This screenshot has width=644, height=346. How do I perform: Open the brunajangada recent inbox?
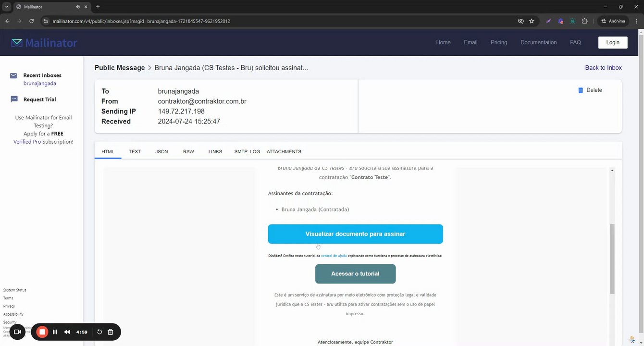(x=40, y=84)
